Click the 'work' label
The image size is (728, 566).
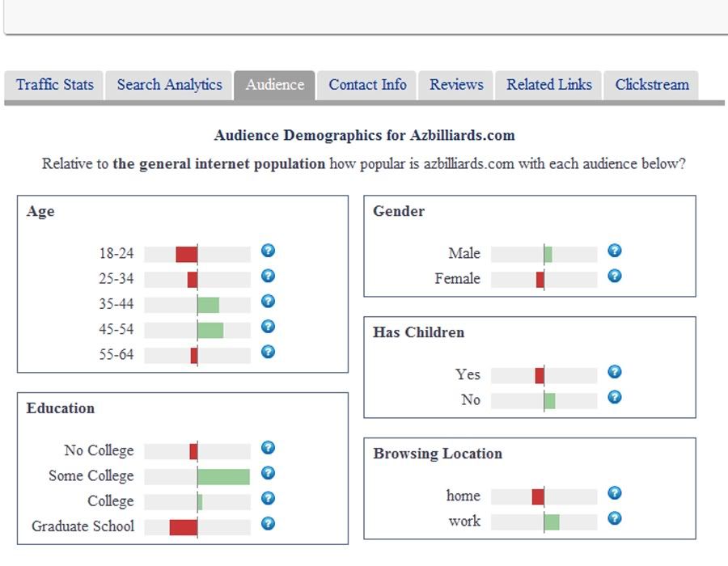point(465,522)
